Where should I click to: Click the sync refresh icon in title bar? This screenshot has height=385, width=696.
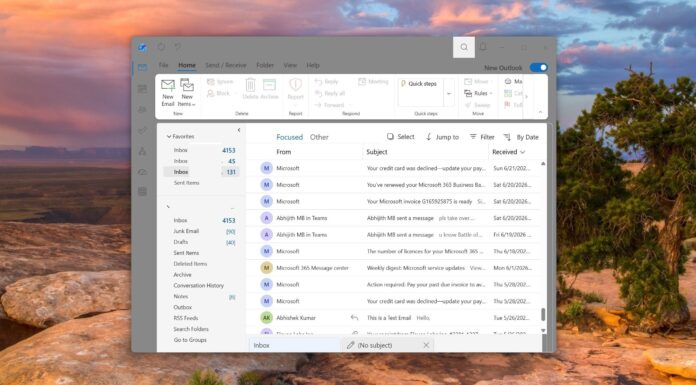coord(161,47)
